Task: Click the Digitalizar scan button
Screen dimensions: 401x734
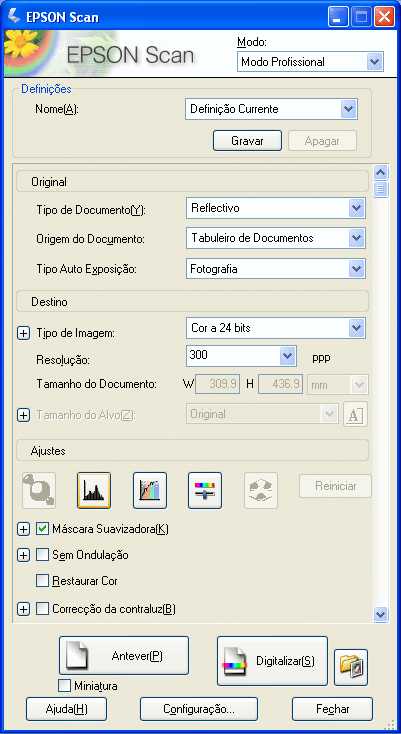Action: point(272,661)
